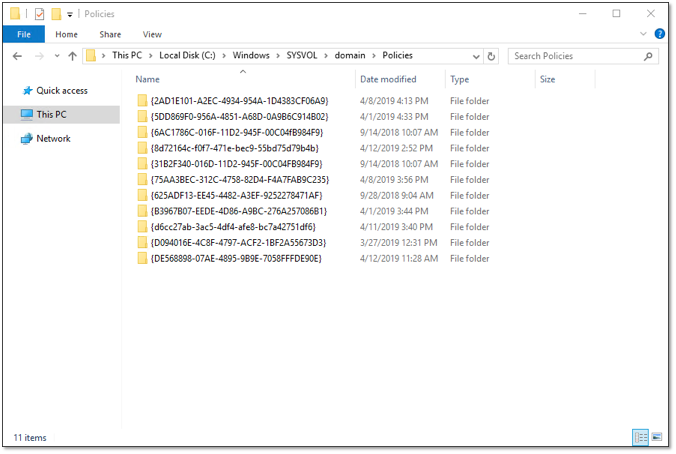This screenshot has height=454, width=676.
Task: Select folder {6AC1786C-016F-11D2-945F-00C04FB984F9}
Action: pyautogui.click(x=236, y=132)
